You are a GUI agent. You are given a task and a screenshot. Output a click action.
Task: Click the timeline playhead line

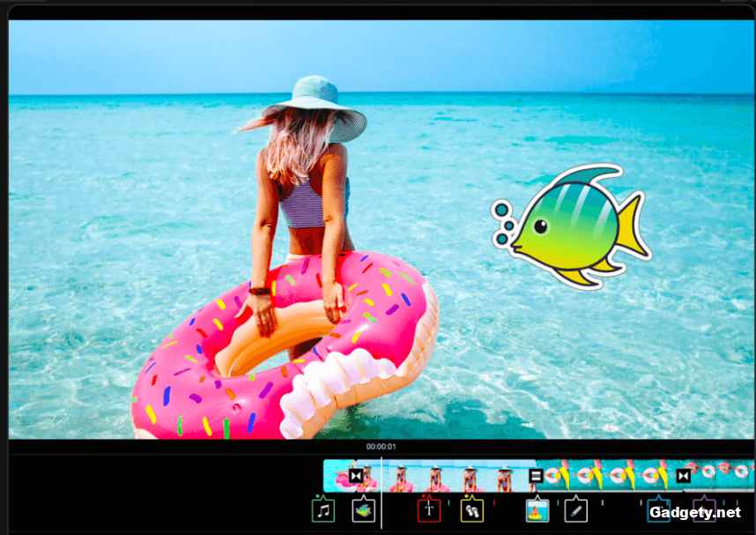click(382, 494)
